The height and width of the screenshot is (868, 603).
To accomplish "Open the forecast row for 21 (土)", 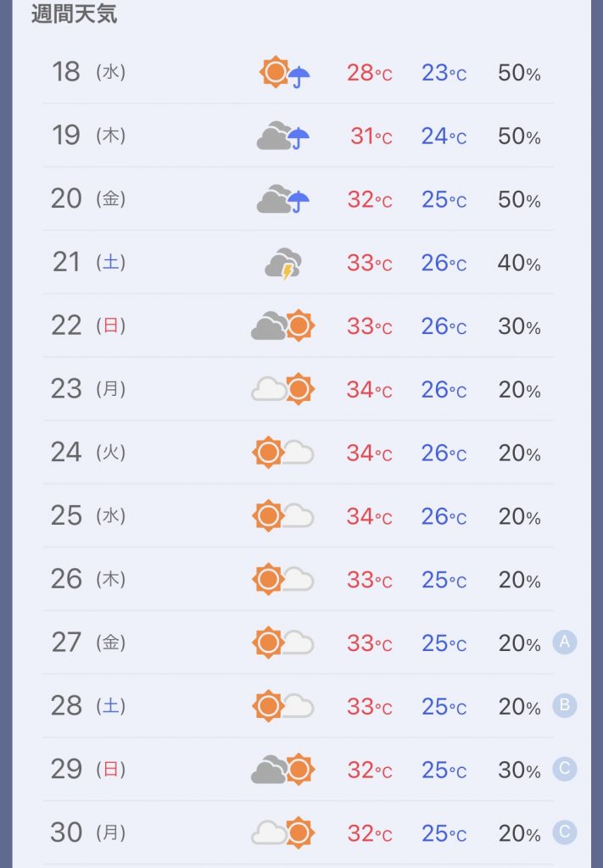I will [x=299, y=263].
